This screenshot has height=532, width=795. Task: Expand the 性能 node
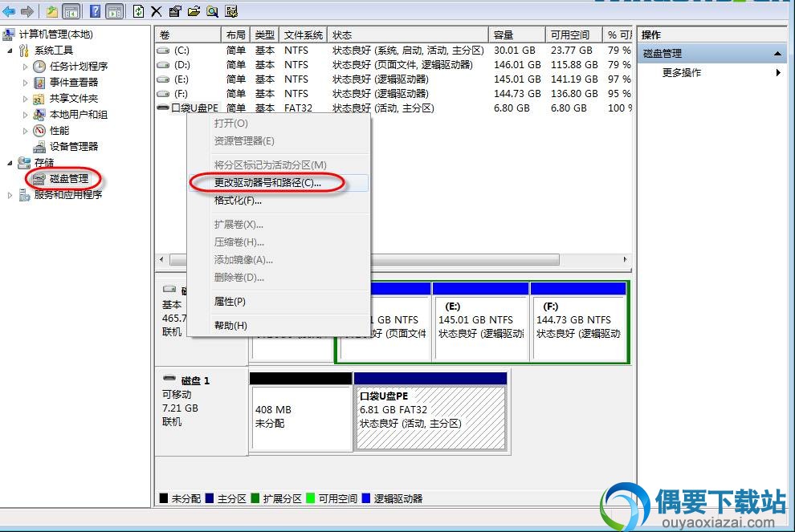coord(25,131)
